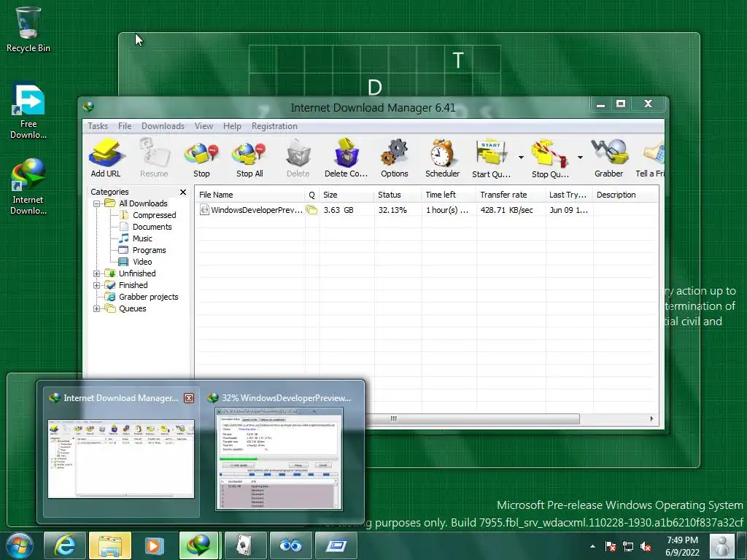This screenshot has height=560, width=747.
Task: Select the Compressed category
Action: pos(154,215)
